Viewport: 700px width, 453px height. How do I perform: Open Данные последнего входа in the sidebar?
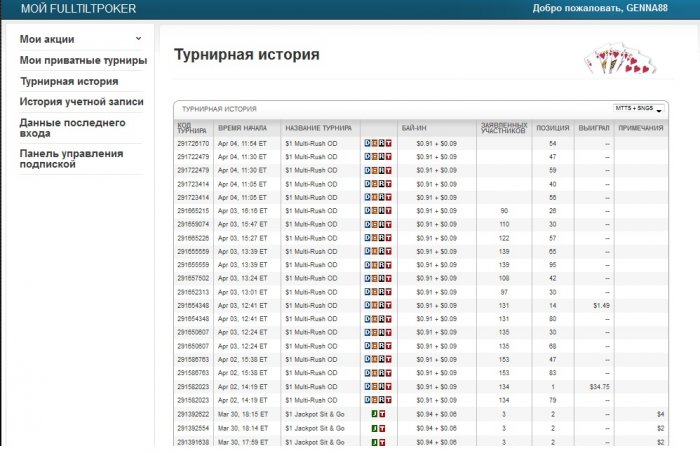[x=72, y=128]
